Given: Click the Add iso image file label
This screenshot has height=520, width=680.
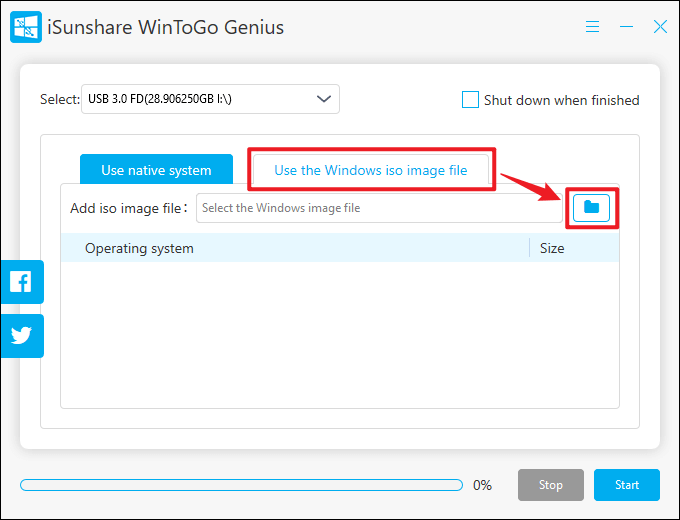Looking at the screenshot, I should point(128,208).
